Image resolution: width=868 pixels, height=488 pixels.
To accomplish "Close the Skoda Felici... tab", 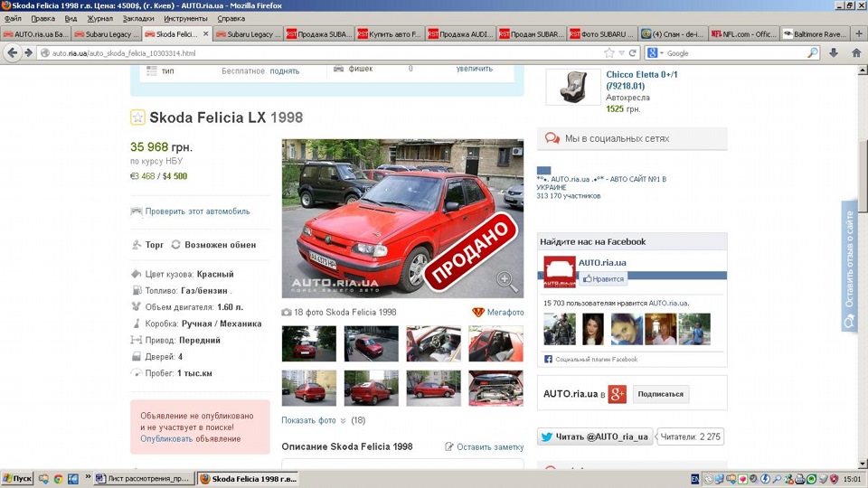I will [206, 33].
